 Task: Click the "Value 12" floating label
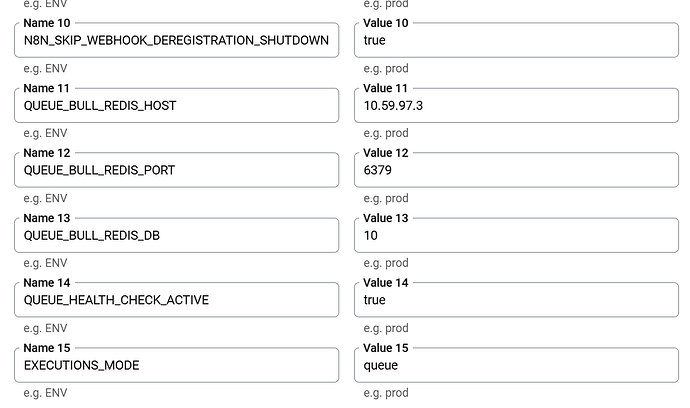tap(386, 153)
